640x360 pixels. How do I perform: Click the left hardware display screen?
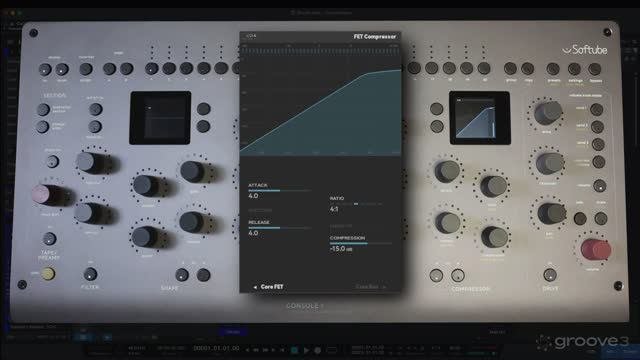tap(160, 118)
